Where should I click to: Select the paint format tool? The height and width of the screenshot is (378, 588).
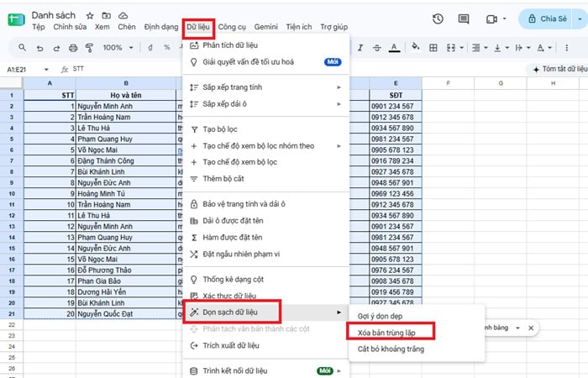[89, 48]
